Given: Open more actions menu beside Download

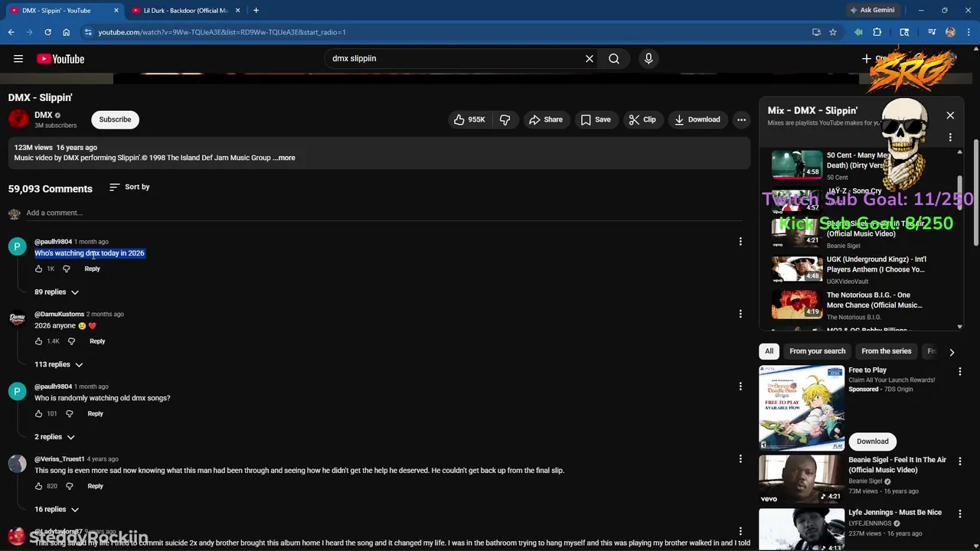Looking at the screenshot, I should click(741, 119).
